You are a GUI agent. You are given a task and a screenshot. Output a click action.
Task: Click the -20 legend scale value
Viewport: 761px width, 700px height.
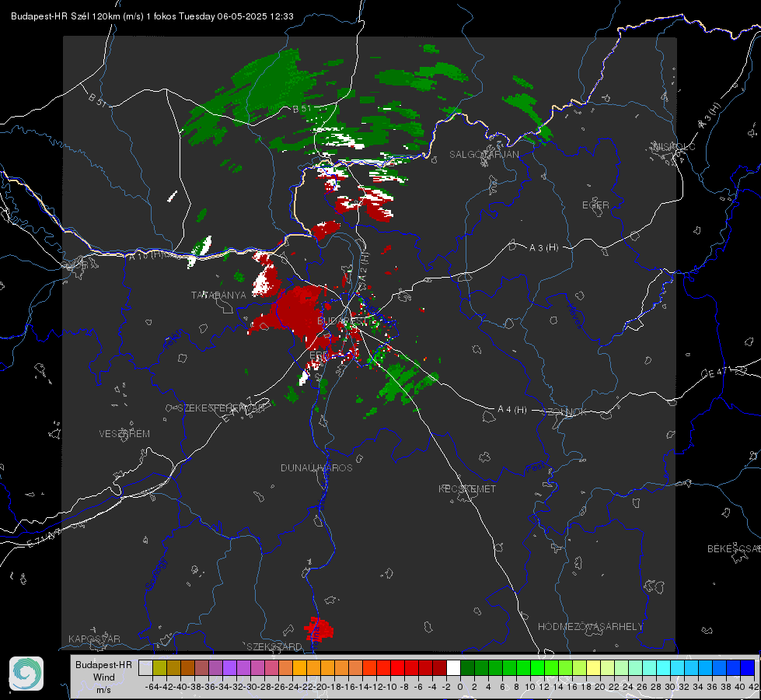tap(320, 687)
